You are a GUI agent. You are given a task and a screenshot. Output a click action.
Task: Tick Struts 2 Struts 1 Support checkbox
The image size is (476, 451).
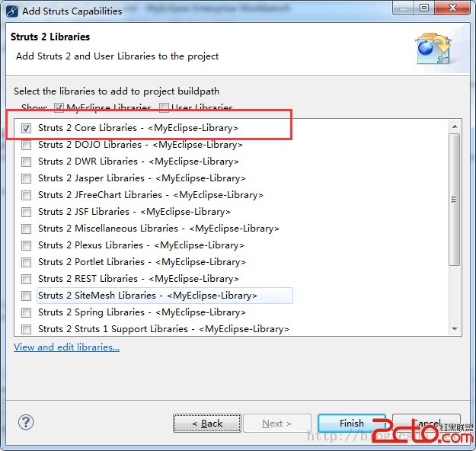point(27,329)
